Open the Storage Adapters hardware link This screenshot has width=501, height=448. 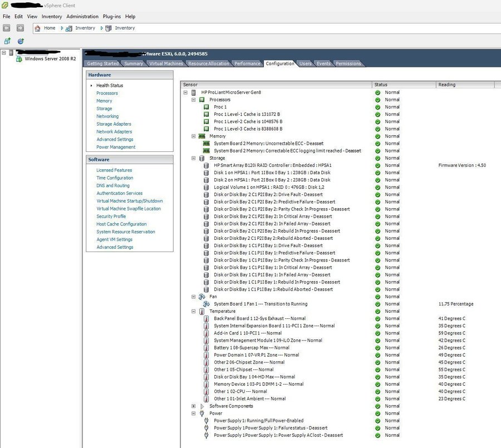(x=114, y=124)
